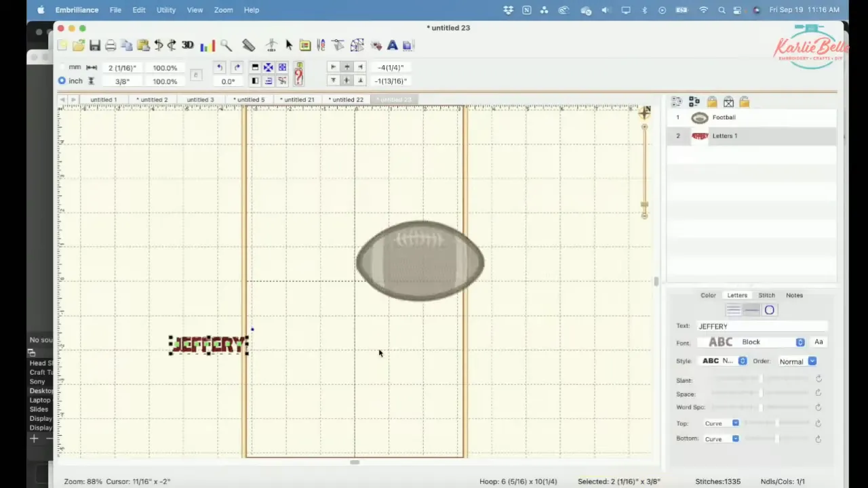Click the Aa font case button
868x488 pixels.
[818, 342]
